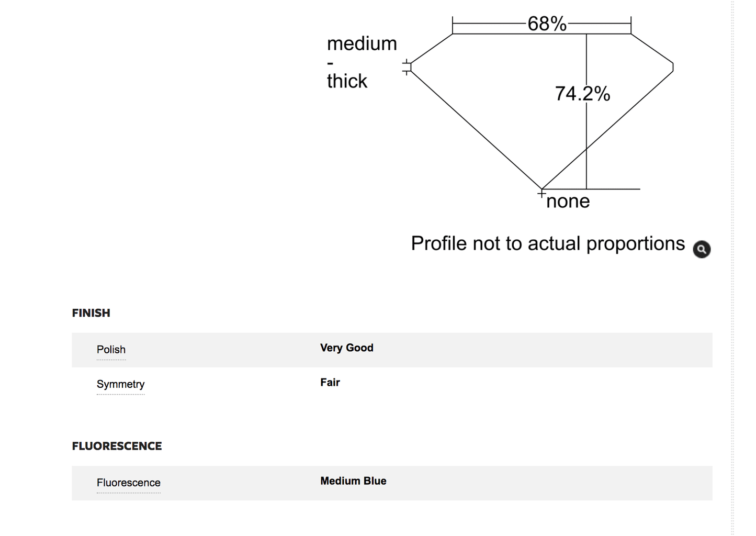Click the 68% table width label
This screenshot has height=536, width=756.
click(x=547, y=24)
